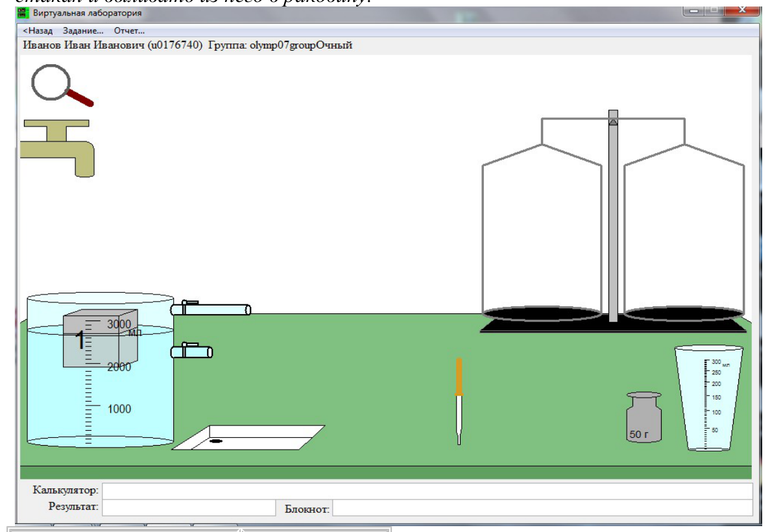Select the orange pipette

[459, 402]
